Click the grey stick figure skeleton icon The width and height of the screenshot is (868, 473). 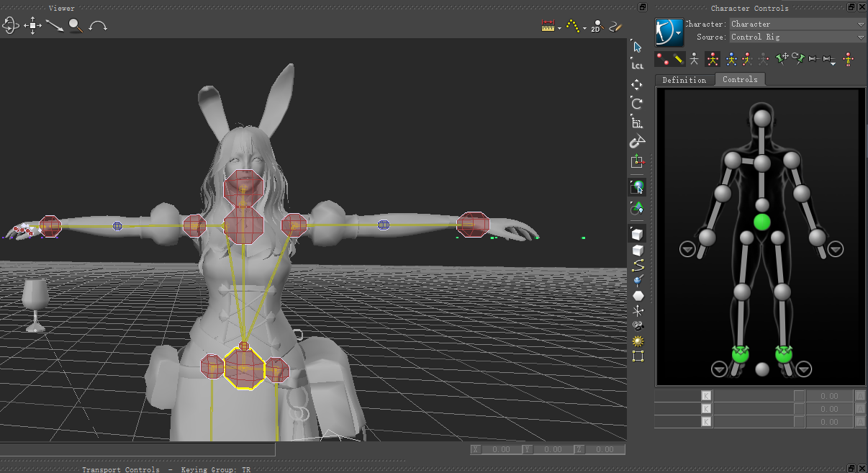(x=694, y=59)
